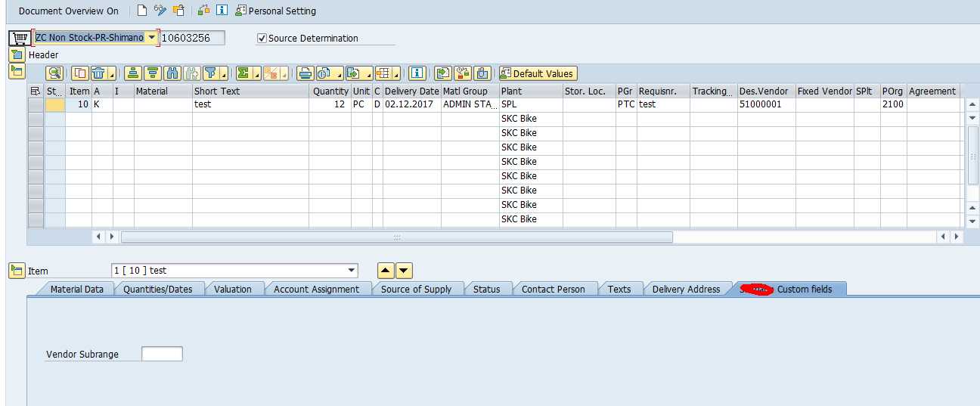980x406 pixels.
Task: Click the Vendor Subrange input field
Action: tap(162, 354)
